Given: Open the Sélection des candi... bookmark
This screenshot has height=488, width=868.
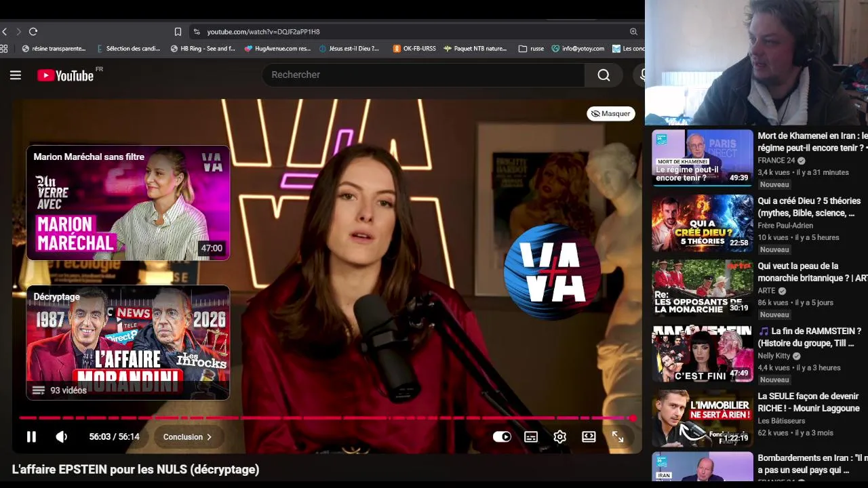Looking at the screenshot, I should pyautogui.click(x=128, y=49).
